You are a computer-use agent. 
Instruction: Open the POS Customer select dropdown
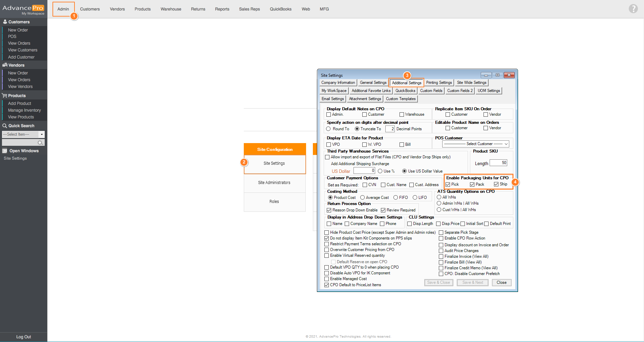tap(475, 144)
